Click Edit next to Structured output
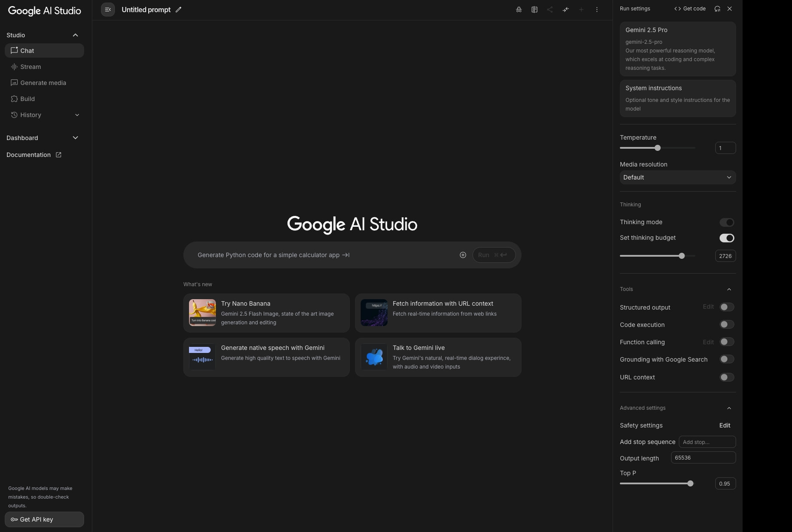The width and height of the screenshot is (792, 532). (x=708, y=307)
